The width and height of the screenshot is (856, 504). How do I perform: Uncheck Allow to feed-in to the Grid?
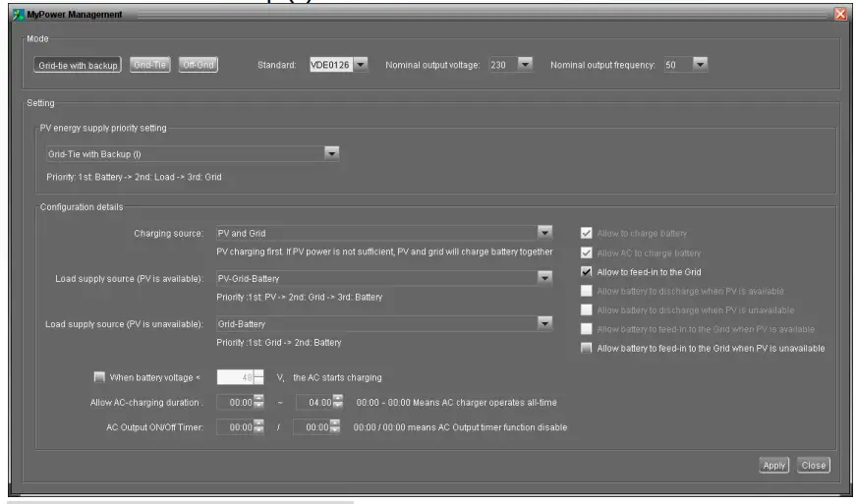(587, 271)
